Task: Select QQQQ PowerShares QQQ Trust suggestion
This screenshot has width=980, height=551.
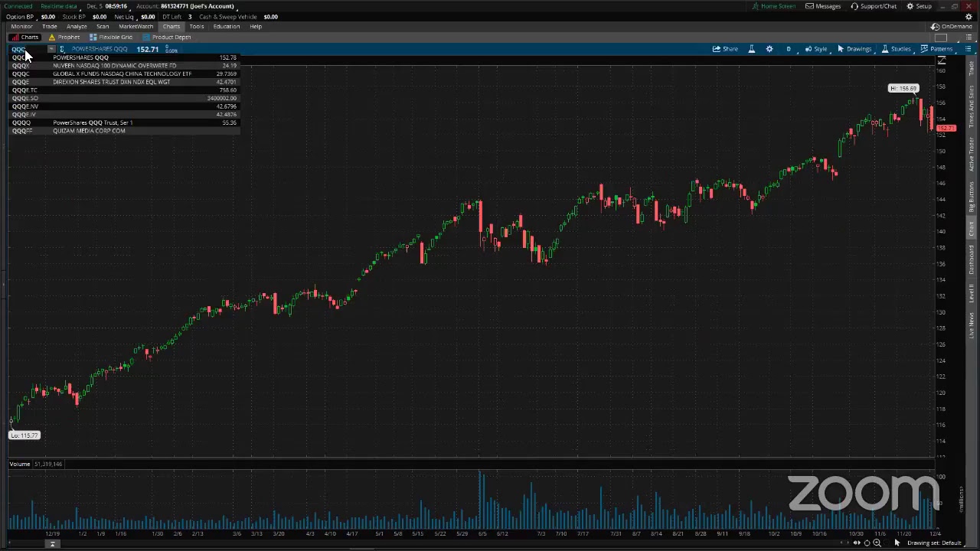Action: [124, 122]
